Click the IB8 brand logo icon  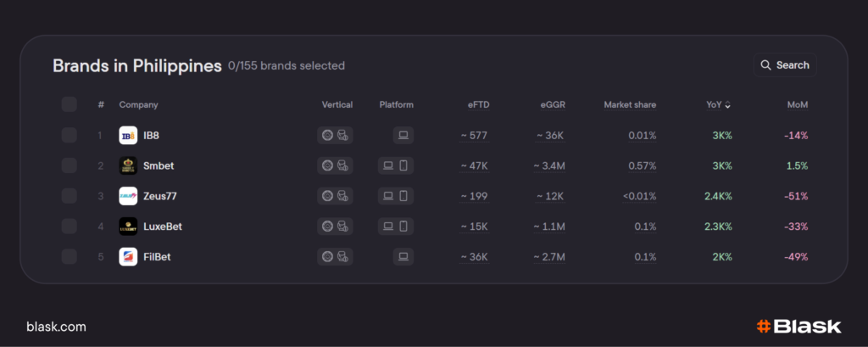point(128,135)
